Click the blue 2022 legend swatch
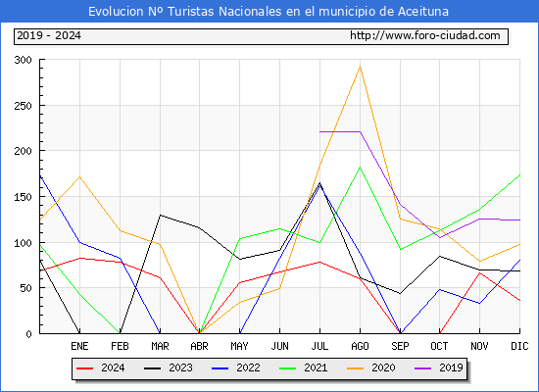The image size is (539, 392). 220,368
